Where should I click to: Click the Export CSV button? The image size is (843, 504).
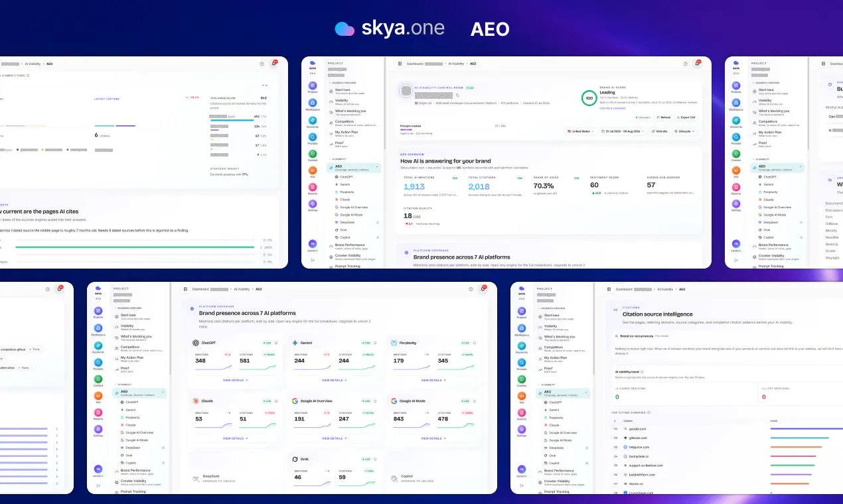click(x=686, y=117)
